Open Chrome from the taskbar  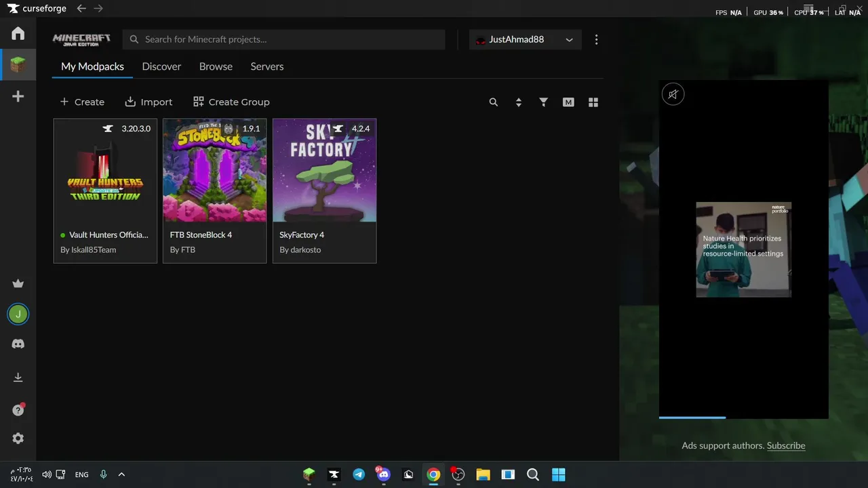click(433, 474)
